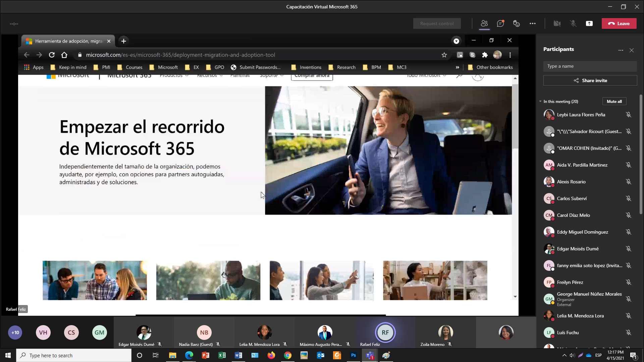Viewport: 644px width, 362px height.
Task: Unmute your microphone
Action: pyautogui.click(x=573, y=23)
